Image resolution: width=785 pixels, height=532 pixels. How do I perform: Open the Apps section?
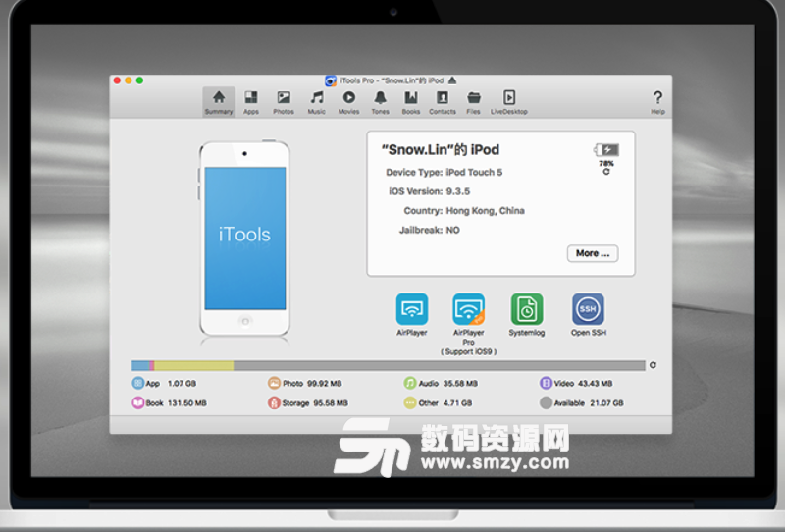point(251,102)
